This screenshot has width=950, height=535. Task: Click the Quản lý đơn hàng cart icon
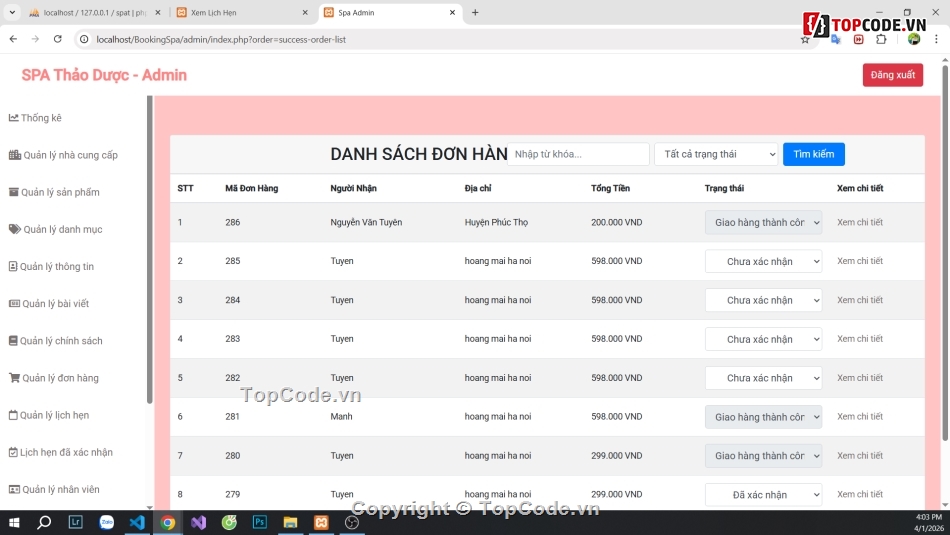pos(14,378)
